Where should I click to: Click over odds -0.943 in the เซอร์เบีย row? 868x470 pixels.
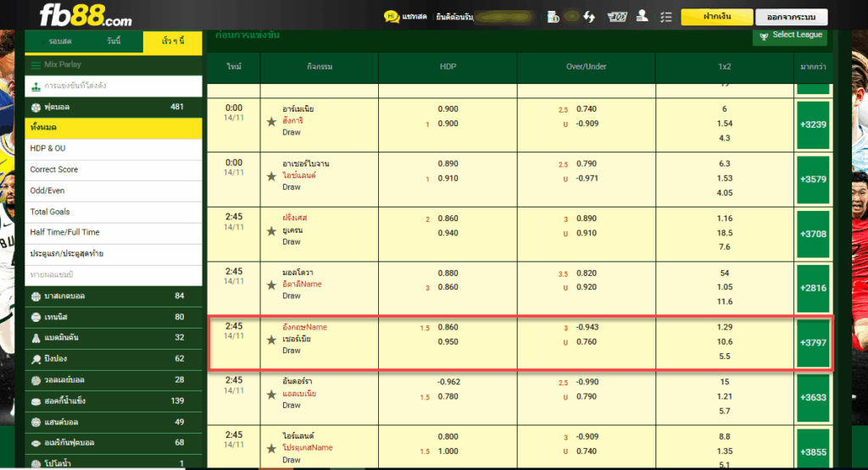pyautogui.click(x=587, y=328)
